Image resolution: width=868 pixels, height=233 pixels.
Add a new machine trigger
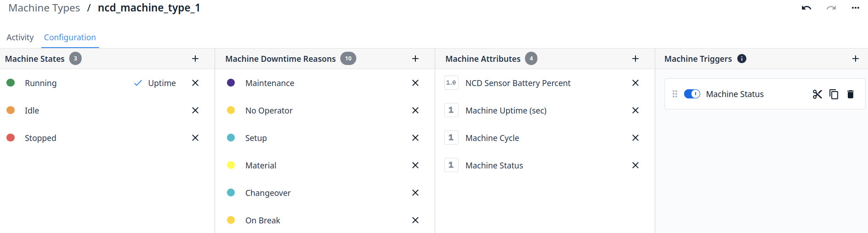point(856,59)
